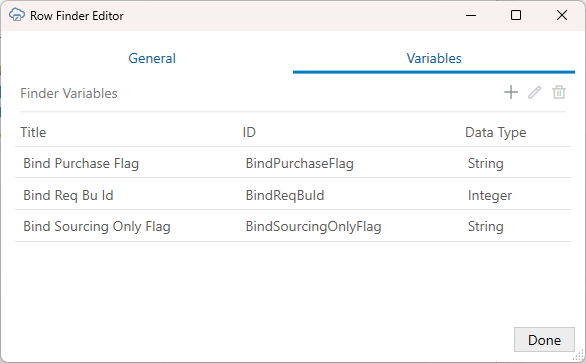Screen dimensions: 586x363
Task: Select the Bind Sourcing Only Flag title cell
Action: click(97, 227)
